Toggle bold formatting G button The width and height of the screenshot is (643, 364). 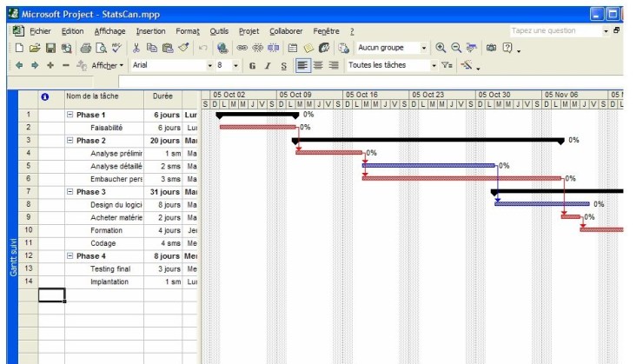point(252,65)
